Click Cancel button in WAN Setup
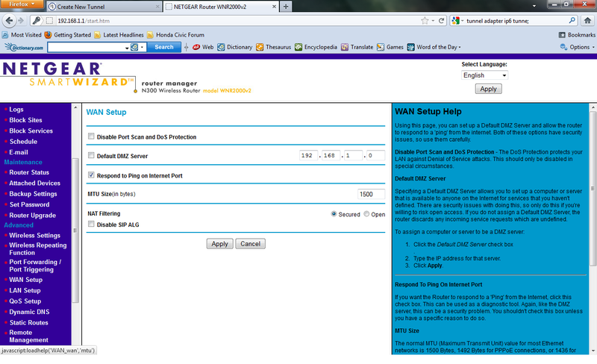597x364 pixels. [x=250, y=244]
